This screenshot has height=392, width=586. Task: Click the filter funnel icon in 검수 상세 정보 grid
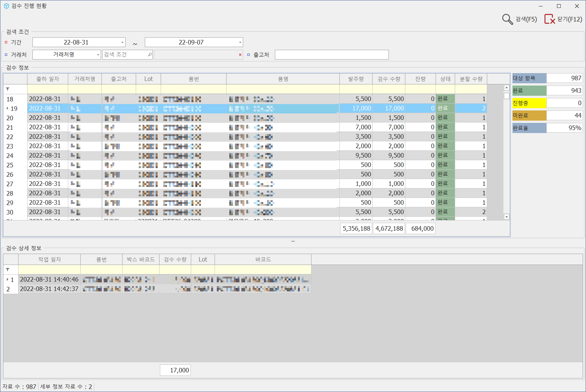pos(8,269)
